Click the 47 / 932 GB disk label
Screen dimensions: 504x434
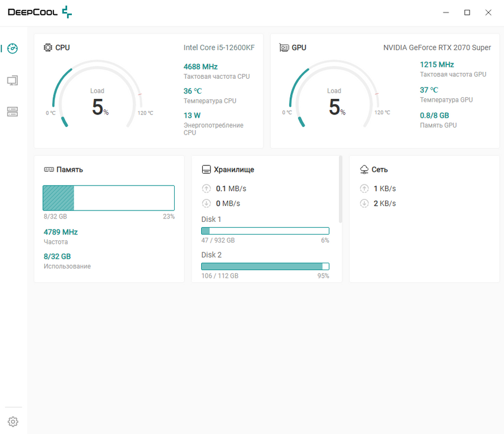point(218,240)
